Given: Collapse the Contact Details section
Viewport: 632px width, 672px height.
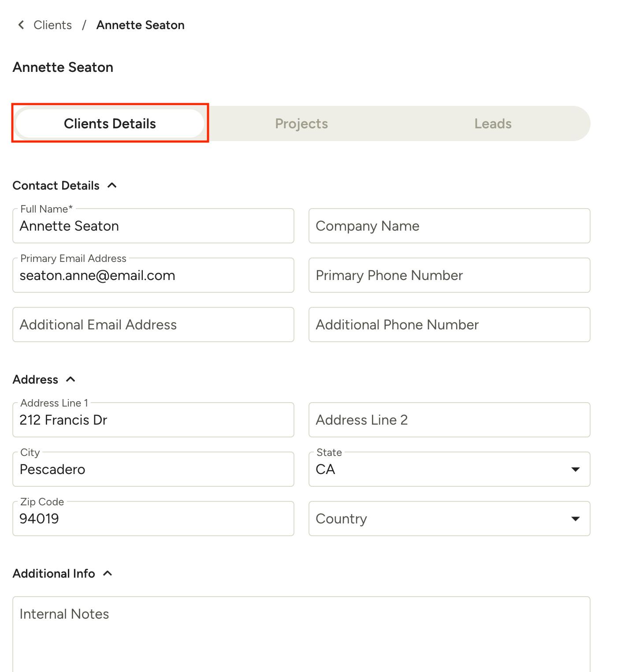Looking at the screenshot, I should [x=112, y=186].
